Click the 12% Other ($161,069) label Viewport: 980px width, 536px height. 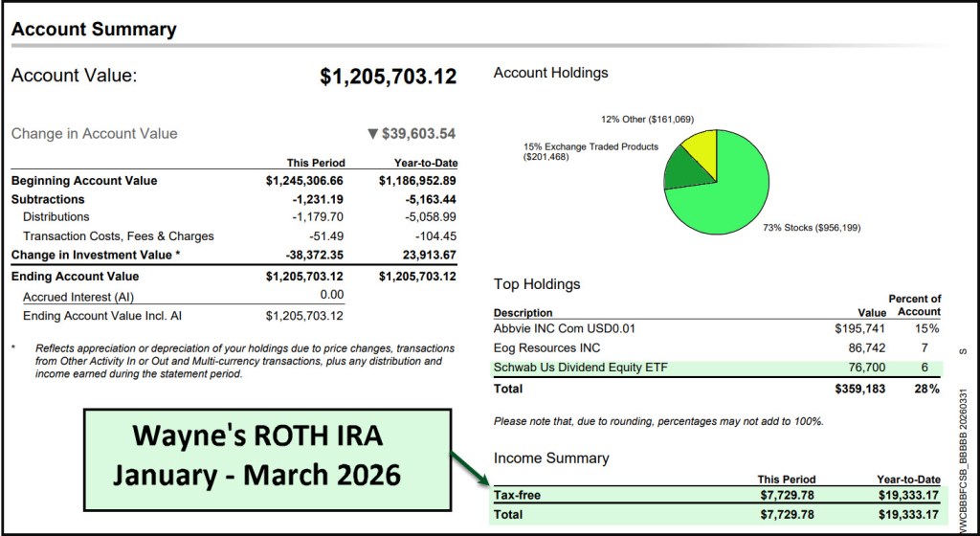point(647,120)
